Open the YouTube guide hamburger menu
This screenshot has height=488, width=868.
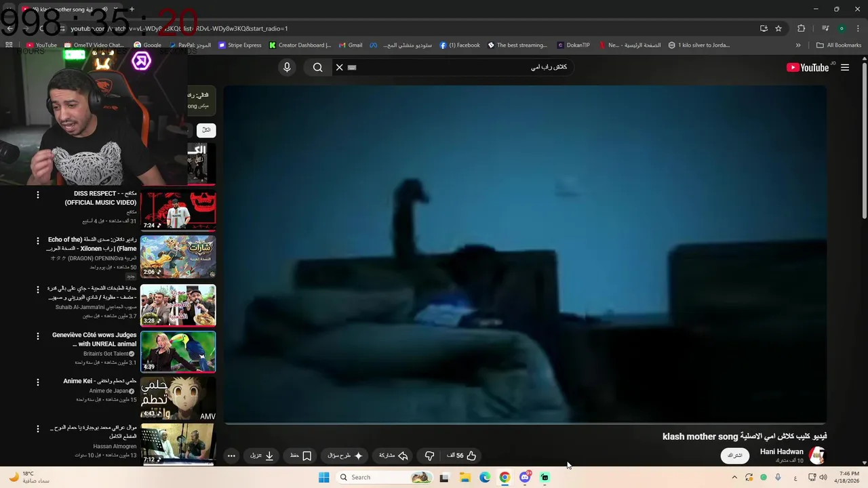pyautogui.click(x=845, y=67)
